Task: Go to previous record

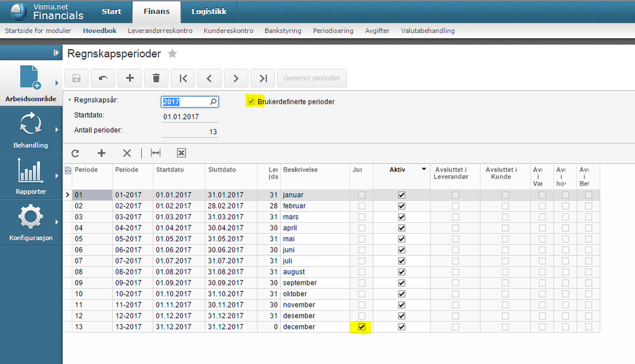Action: [x=209, y=78]
